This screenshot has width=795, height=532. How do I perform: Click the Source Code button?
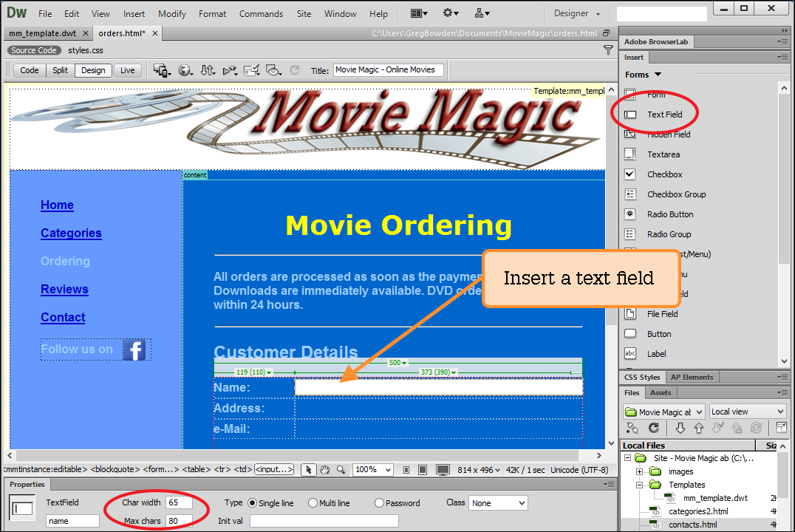click(34, 50)
